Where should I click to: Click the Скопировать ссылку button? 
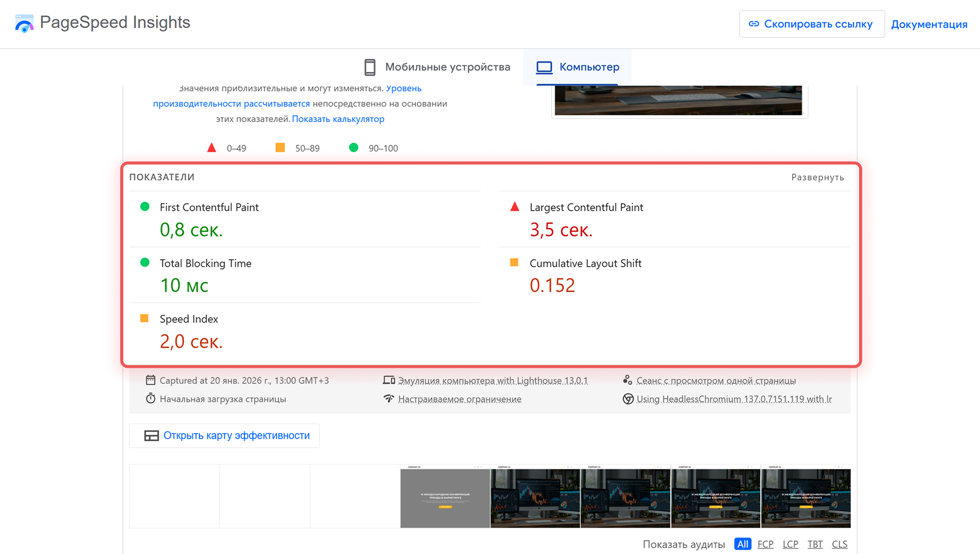812,24
